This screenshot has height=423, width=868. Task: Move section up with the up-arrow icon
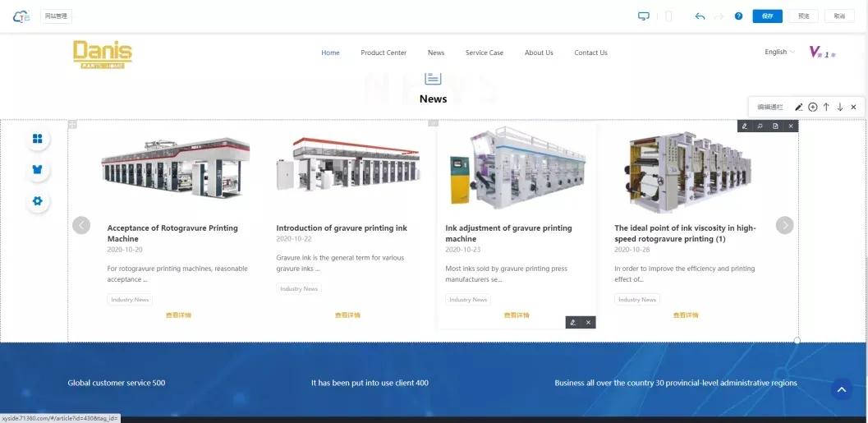pos(826,107)
